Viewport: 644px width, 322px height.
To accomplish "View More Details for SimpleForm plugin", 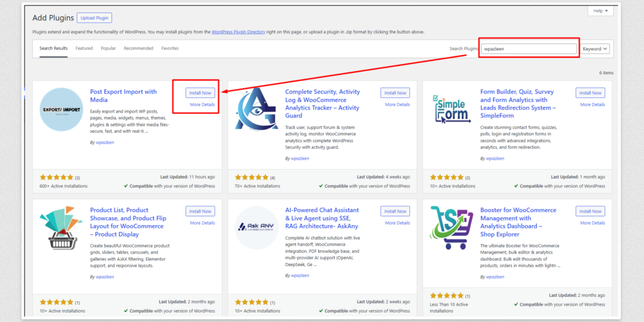I will tap(592, 104).
